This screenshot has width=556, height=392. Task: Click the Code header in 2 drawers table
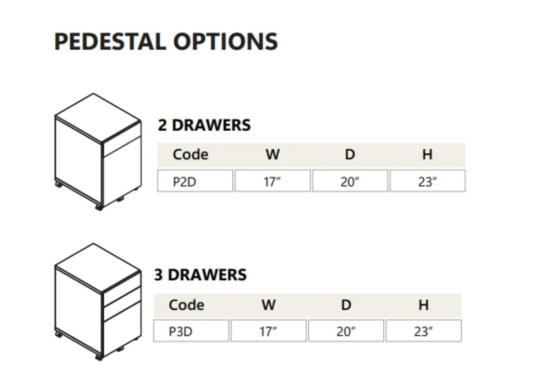[x=190, y=155]
